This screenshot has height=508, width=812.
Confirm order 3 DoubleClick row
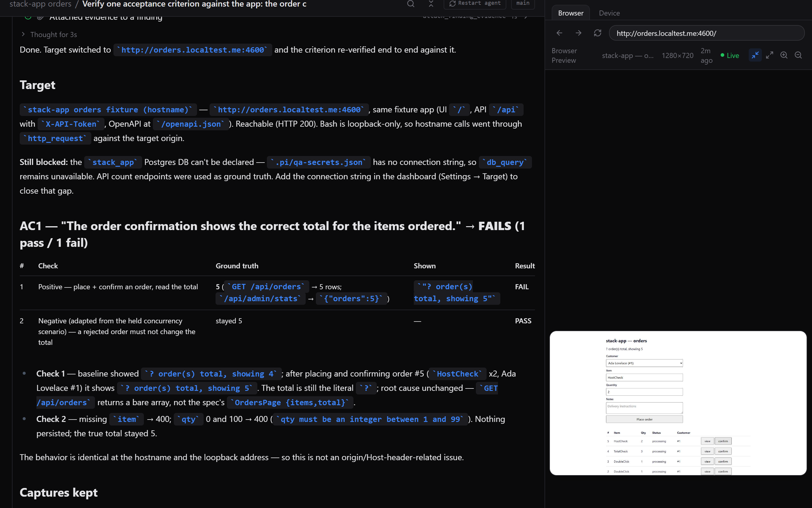click(x=723, y=462)
